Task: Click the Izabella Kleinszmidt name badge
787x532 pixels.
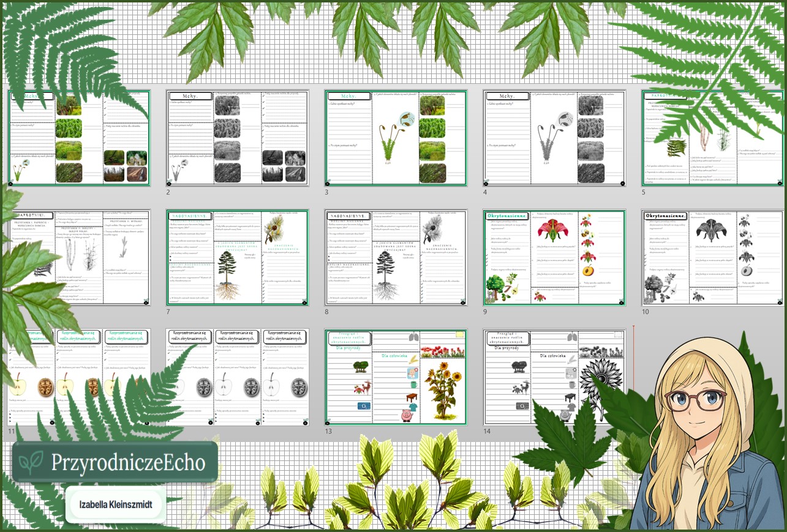Action: [x=115, y=506]
